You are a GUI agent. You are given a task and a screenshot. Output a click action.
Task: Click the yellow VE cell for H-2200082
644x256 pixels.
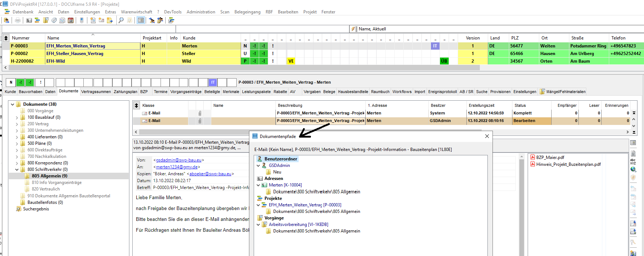pos(291,61)
